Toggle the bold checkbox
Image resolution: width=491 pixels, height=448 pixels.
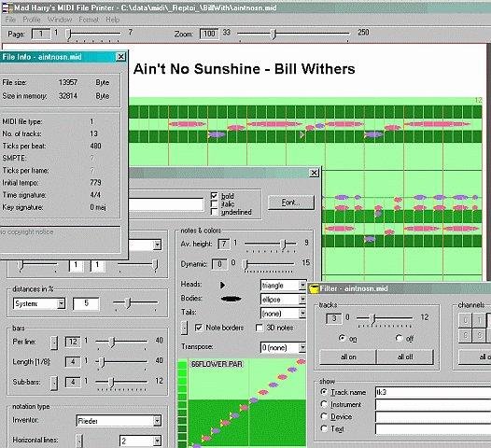pyautogui.click(x=214, y=196)
